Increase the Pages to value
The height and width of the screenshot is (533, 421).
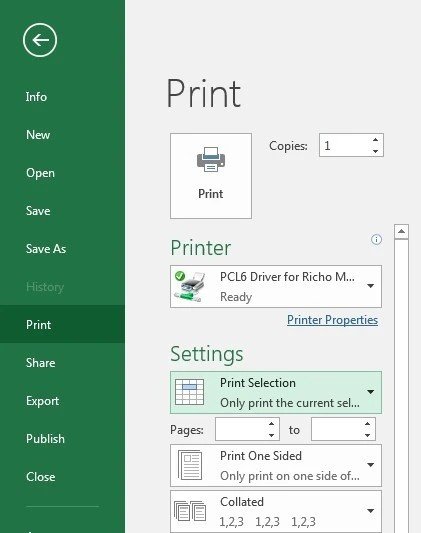click(367, 424)
